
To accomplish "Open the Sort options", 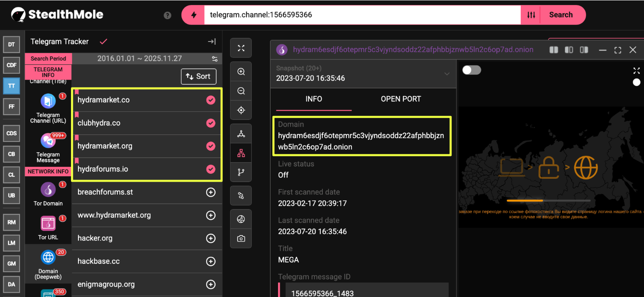I will pyautogui.click(x=198, y=76).
